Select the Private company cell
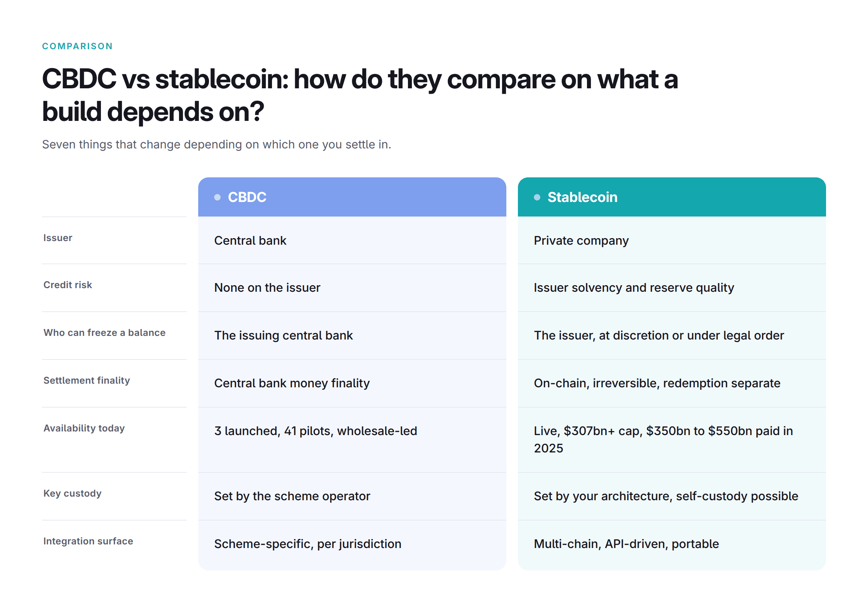The image size is (868, 611). [x=671, y=240]
